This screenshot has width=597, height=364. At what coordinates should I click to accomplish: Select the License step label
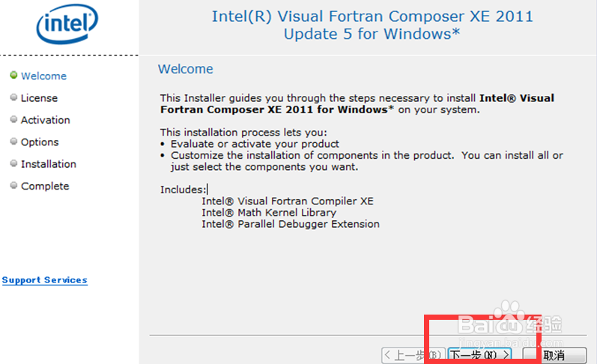pos(39,98)
